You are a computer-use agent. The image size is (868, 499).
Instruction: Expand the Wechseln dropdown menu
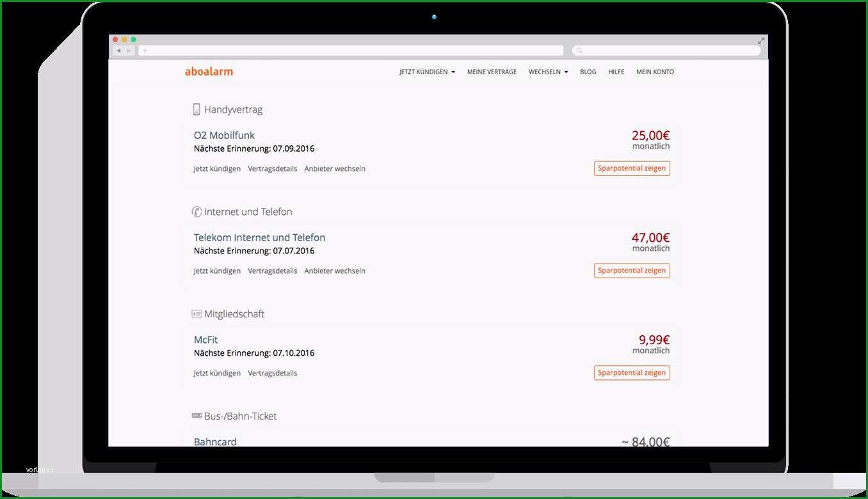pyautogui.click(x=548, y=72)
